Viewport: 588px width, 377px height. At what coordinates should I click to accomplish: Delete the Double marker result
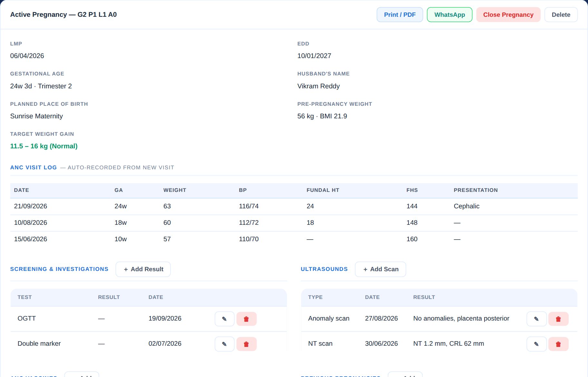[246, 344]
